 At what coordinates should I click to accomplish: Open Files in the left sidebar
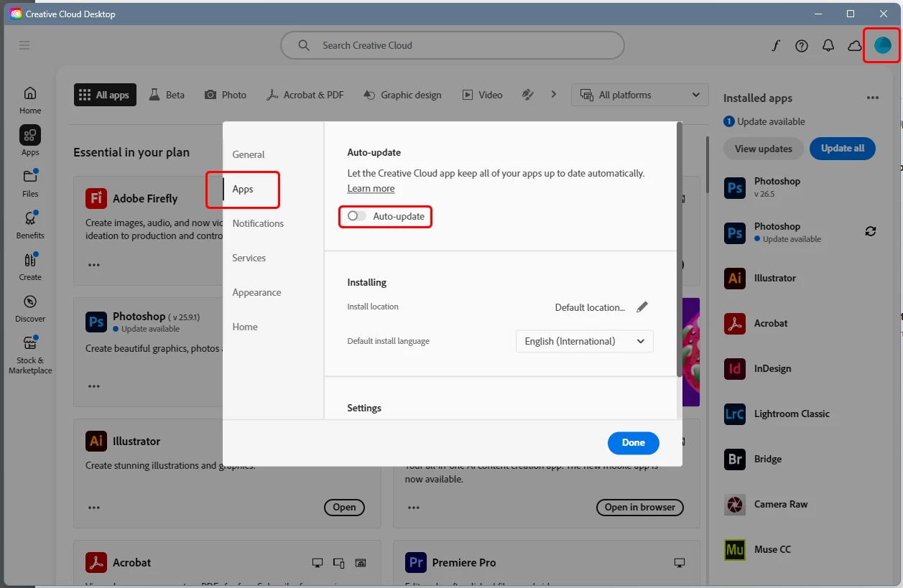pyautogui.click(x=30, y=183)
